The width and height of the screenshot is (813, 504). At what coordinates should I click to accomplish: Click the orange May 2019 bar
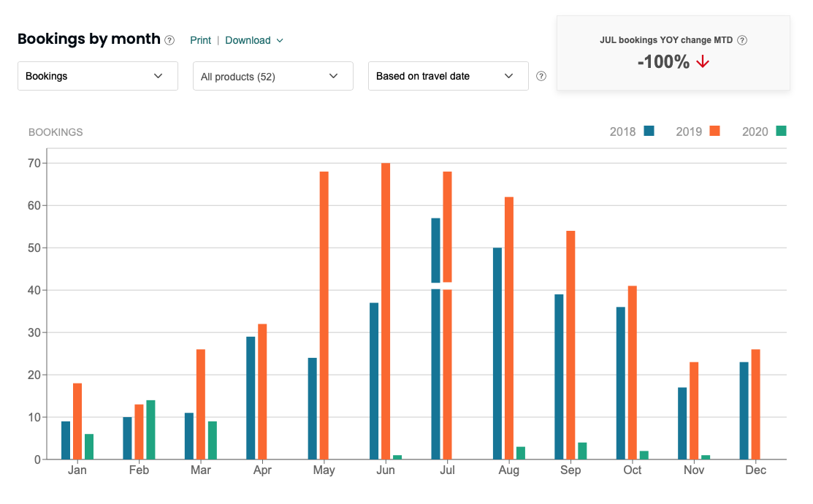(x=324, y=316)
